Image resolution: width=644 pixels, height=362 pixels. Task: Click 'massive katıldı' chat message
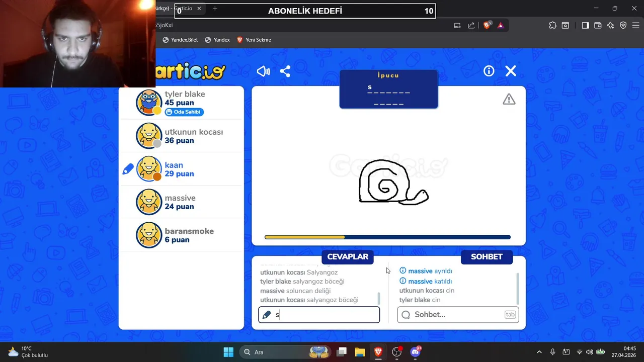pyautogui.click(x=426, y=282)
